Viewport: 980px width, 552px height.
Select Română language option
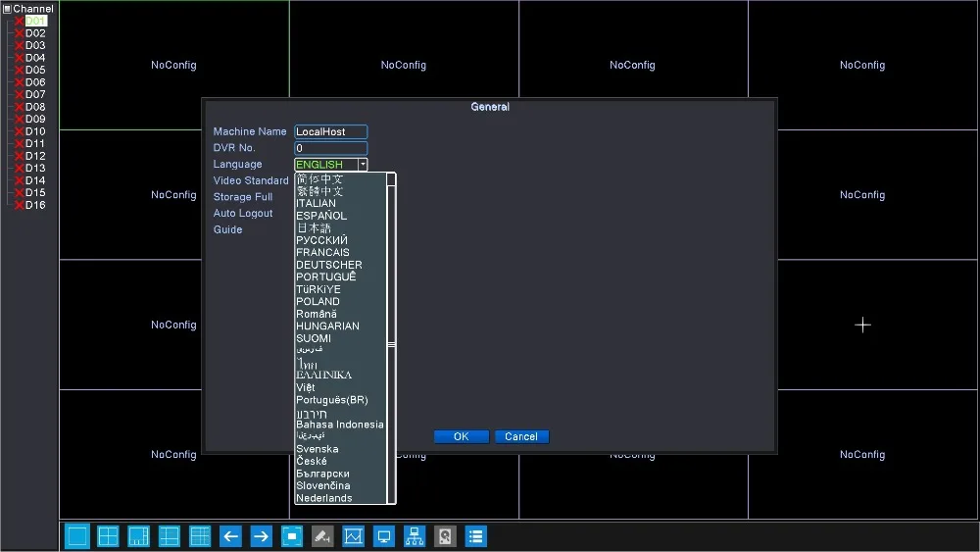[x=317, y=314]
